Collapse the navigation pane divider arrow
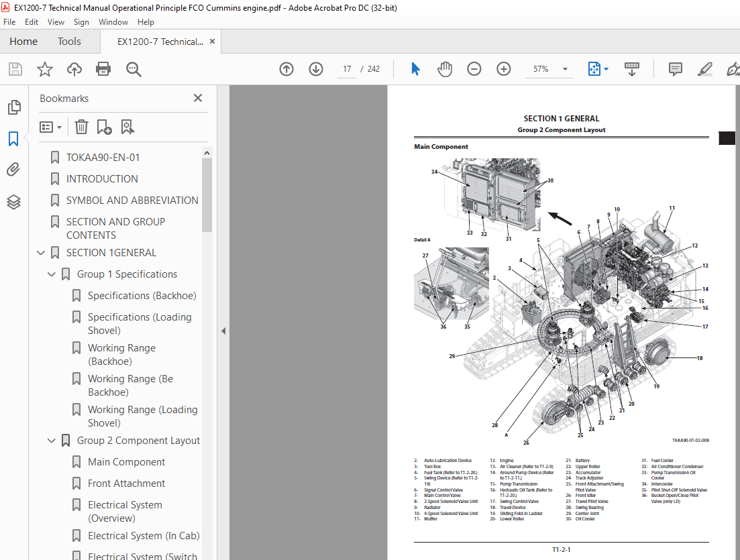Screen dimensions: 740x560 [223, 331]
